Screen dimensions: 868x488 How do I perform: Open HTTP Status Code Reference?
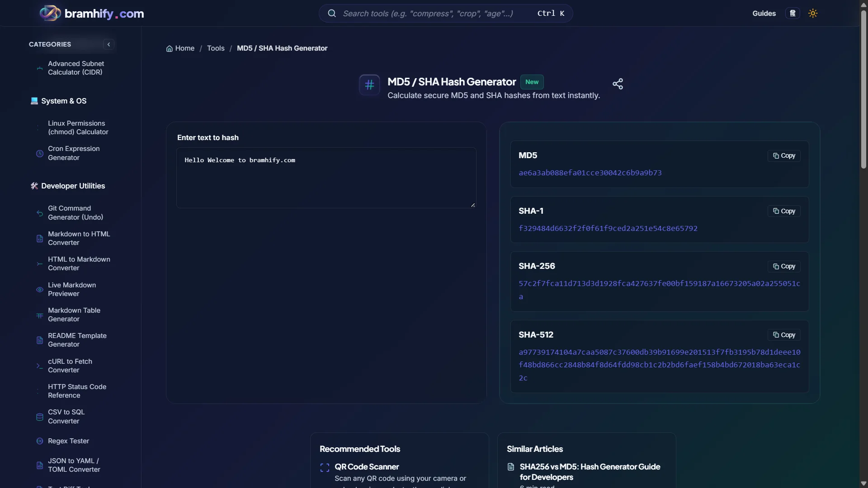click(77, 391)
